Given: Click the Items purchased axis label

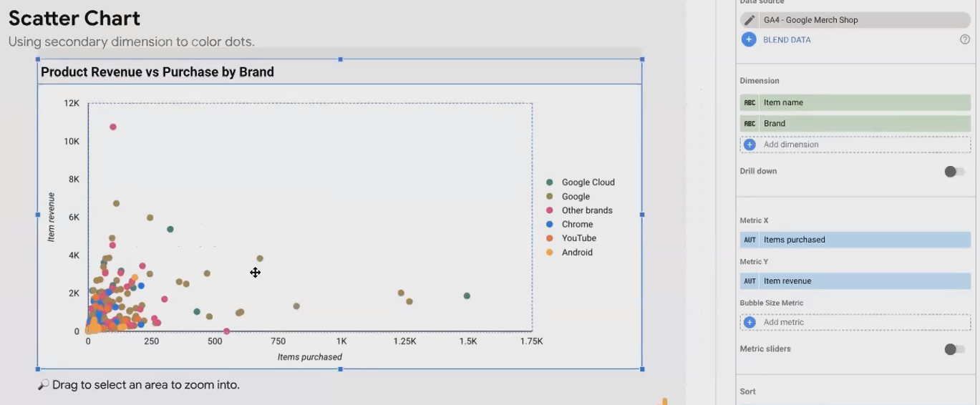Looking at the screenshot, I should click(310, 357).
